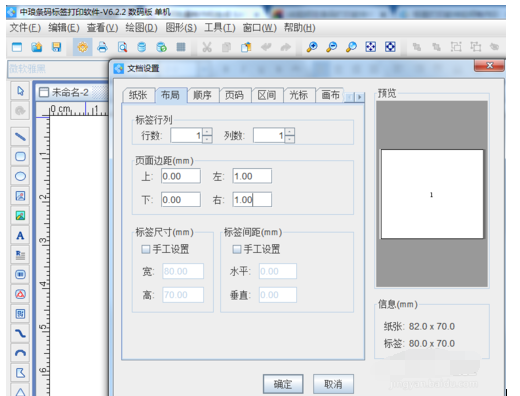Screen dimensions: 520x396
Task: Close the 文档设置 dialog
Action: pyautogui.click(x=489, y=66)
